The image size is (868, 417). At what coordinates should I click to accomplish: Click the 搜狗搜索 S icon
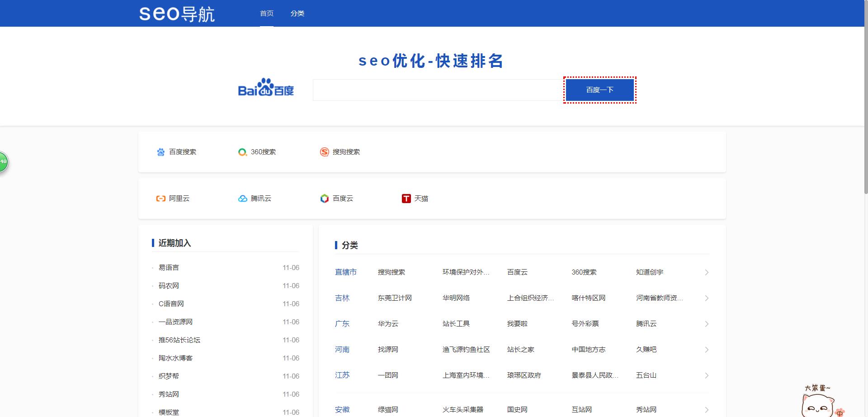(x=324, y=152)
